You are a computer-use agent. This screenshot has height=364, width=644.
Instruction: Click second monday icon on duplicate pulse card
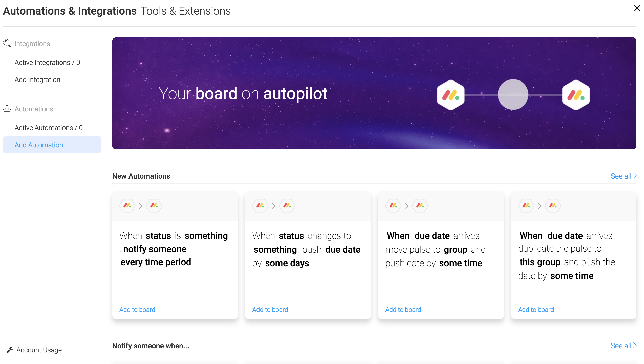[553, 206]
